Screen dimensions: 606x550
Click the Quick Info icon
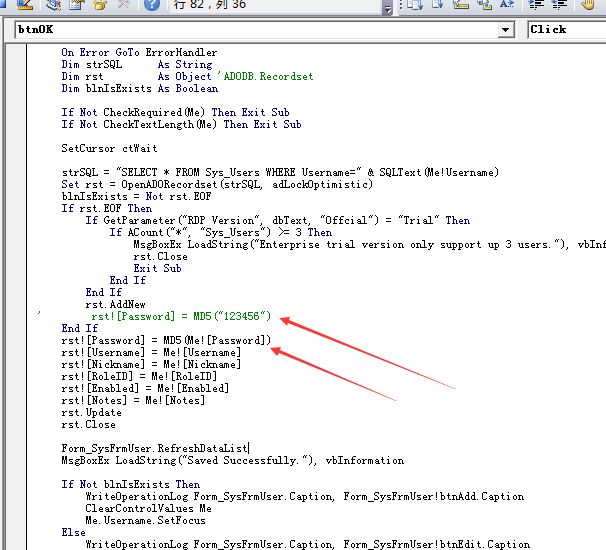461,4
